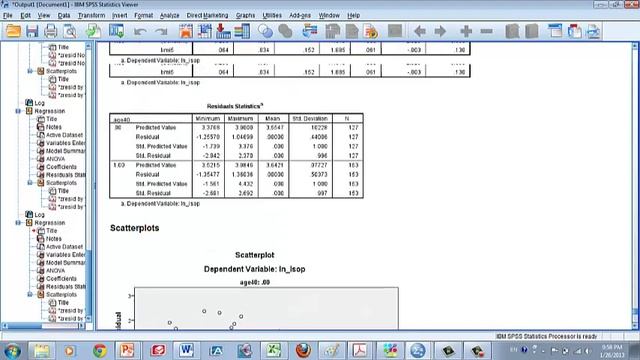Image resolution: width=640 pixels, height=360 pixels.
Task: Click the Export output toolbar icon
Action: [93, 31]
